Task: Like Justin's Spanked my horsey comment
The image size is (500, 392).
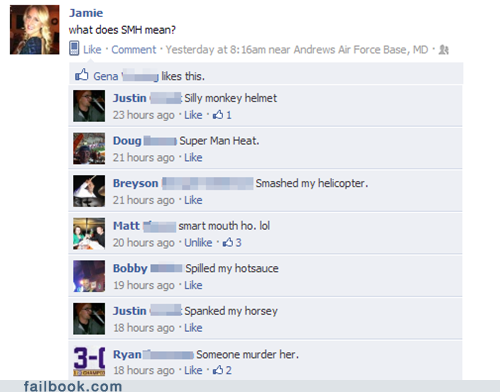Action: (x=193, y=328)
